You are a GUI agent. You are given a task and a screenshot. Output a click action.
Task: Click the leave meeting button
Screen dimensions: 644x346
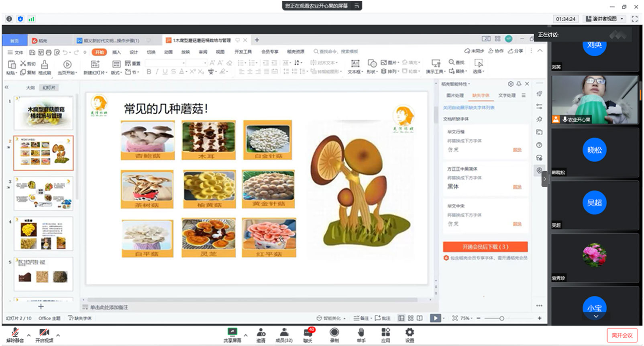[x=622, y=335]
